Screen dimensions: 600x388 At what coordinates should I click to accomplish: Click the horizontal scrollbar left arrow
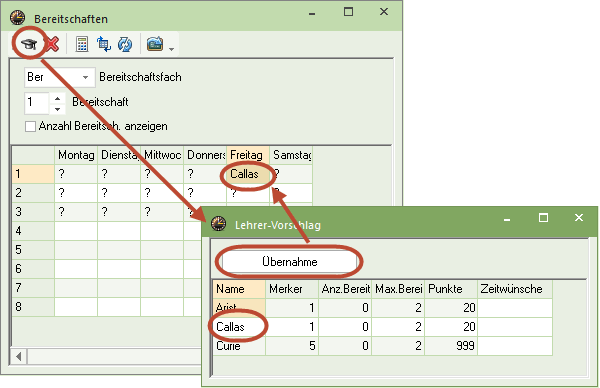[x=18, y=357]
